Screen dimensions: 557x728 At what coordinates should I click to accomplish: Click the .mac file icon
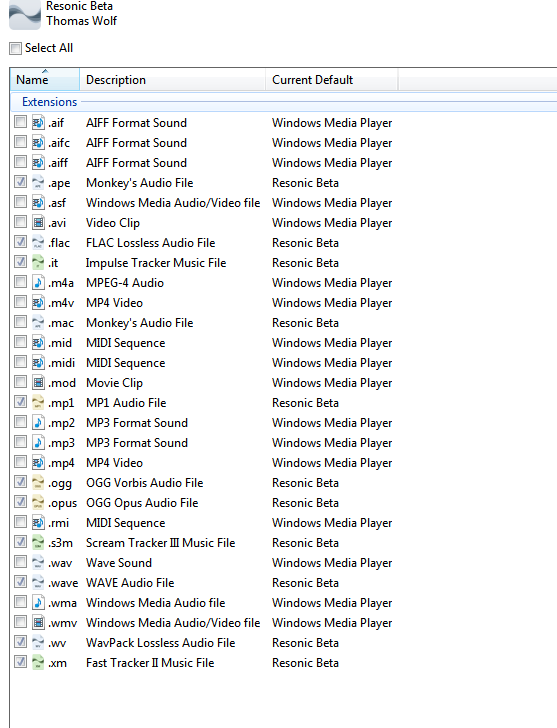[38, 322]
